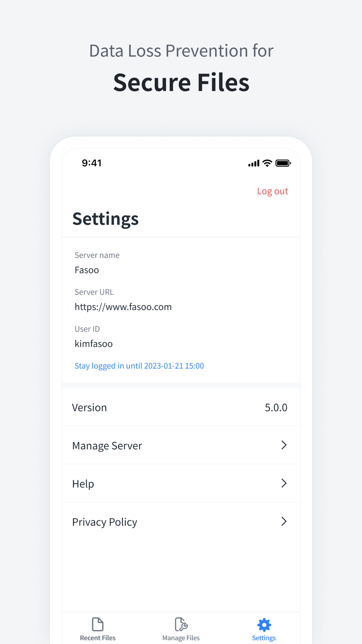Tap the battery status icon

click(x=283, y=163)
